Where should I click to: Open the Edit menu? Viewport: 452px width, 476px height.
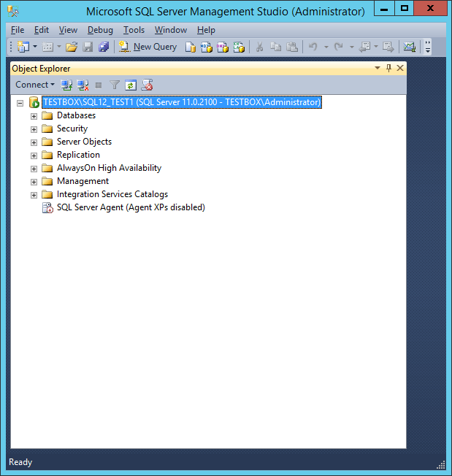click(x=42, y=30)
